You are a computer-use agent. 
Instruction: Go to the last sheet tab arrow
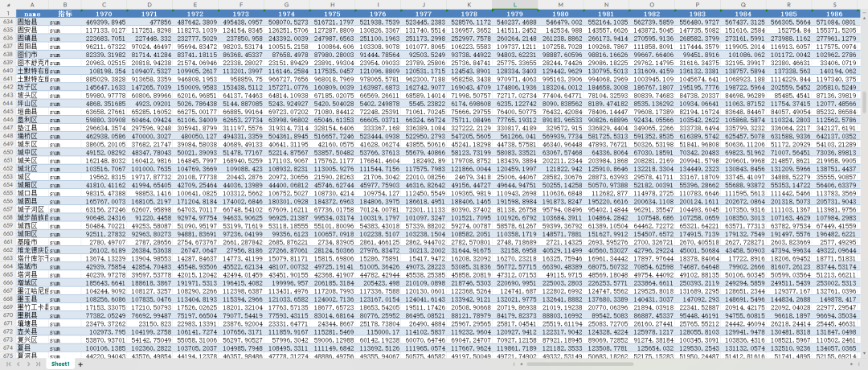tap(38, 364)
